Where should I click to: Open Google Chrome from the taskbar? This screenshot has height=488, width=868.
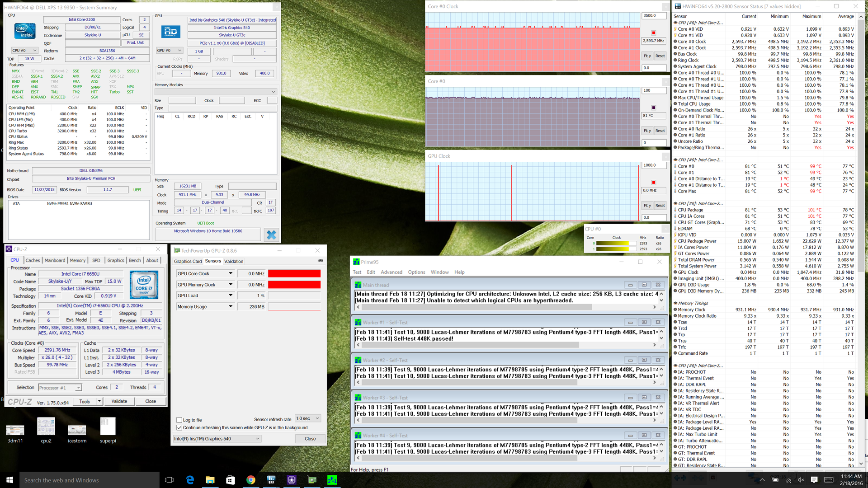(x=250, y=480)
